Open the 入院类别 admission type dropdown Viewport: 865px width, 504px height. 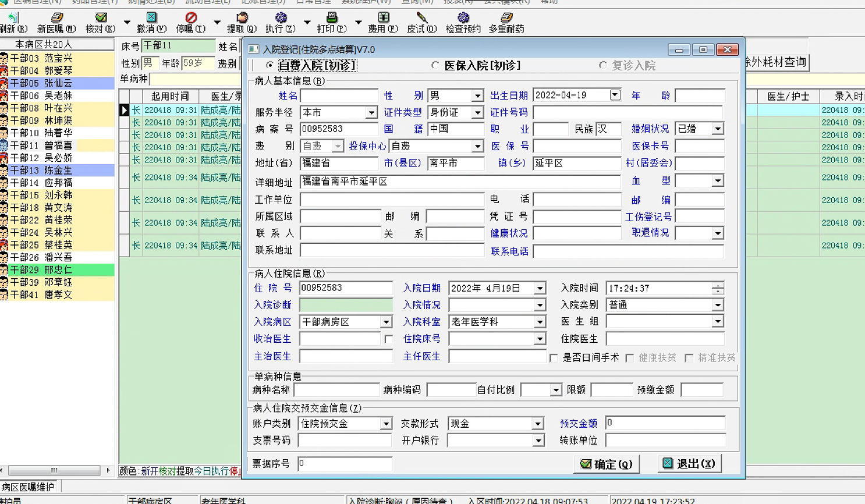(x=718, y=305)
